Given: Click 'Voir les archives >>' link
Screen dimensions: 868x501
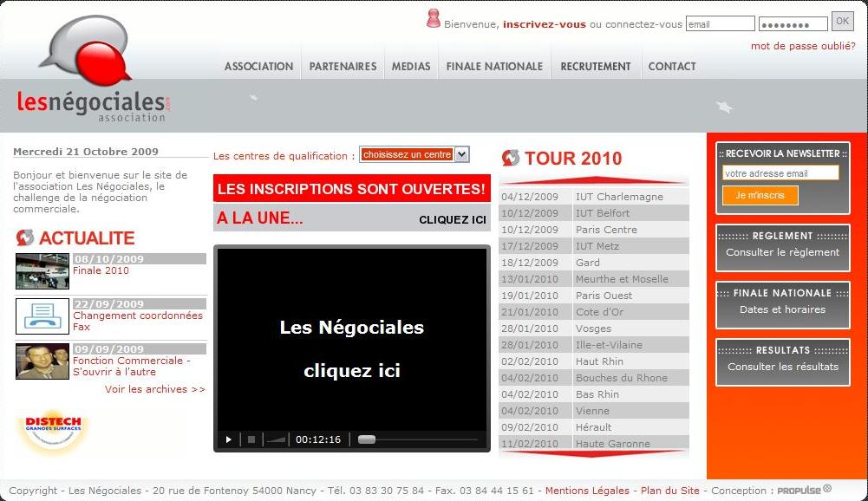Looking at the screenshot, I should point(155,389).
